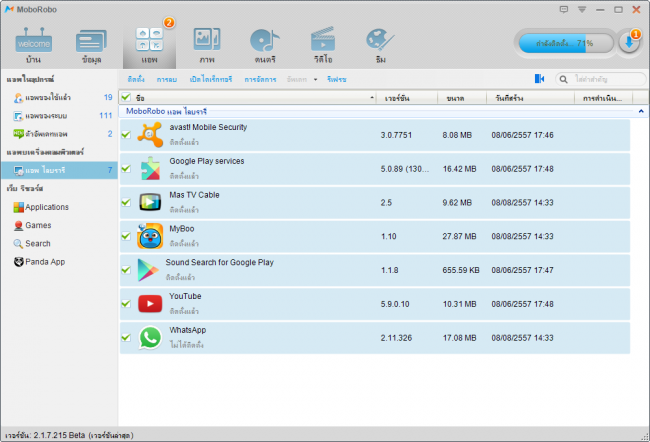Select user apps sidebar item with count 19

pyautogui.click(x=60, y=97)
